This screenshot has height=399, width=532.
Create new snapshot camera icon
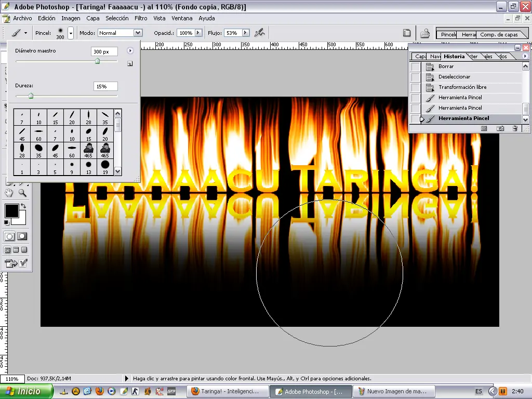point(500,128)
